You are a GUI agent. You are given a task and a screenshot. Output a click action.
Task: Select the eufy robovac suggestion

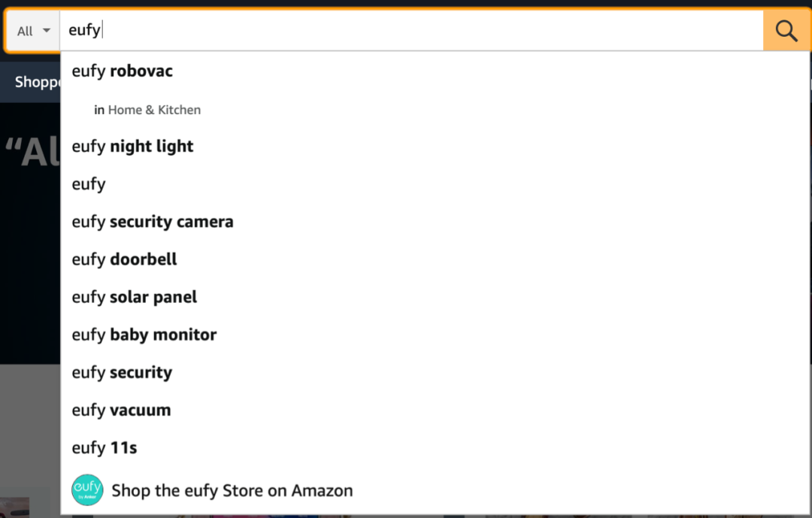tap(435, 71)
